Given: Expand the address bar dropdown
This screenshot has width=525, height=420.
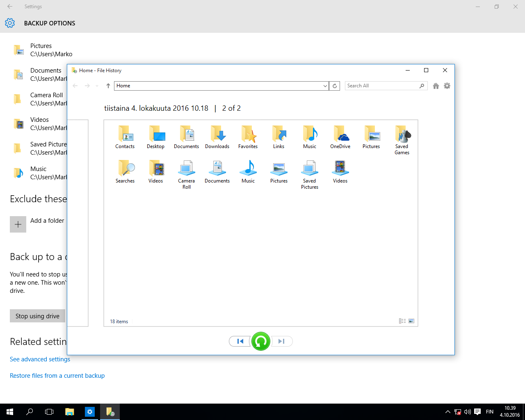Looking at the screenshot, I should point(325,86).
